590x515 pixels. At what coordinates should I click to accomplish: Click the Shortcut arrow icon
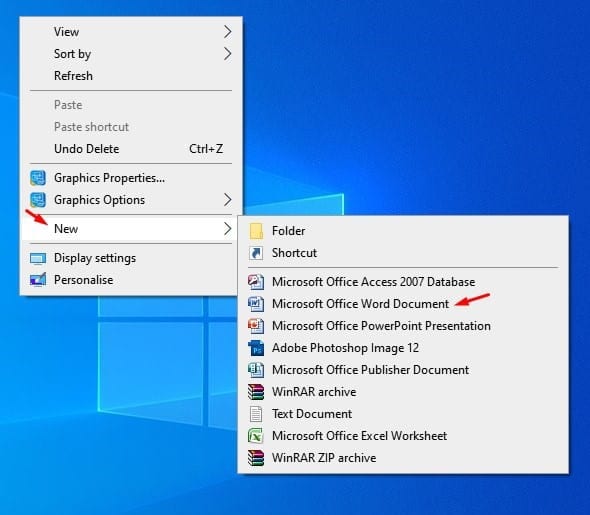point(256,253)
